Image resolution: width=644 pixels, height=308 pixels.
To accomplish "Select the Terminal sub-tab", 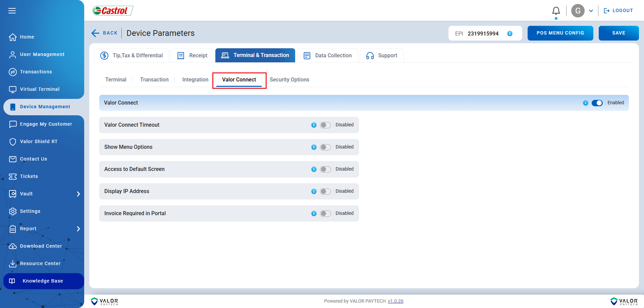I will [116, 79].
